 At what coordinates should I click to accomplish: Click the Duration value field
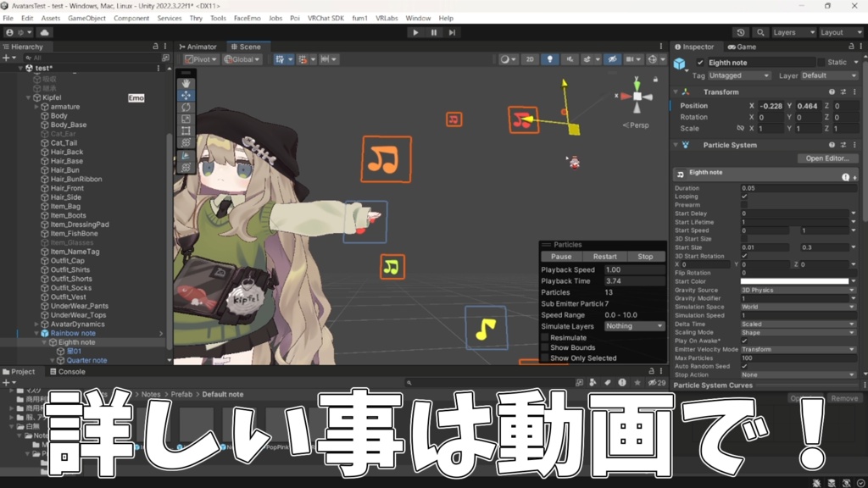(798, 188)
